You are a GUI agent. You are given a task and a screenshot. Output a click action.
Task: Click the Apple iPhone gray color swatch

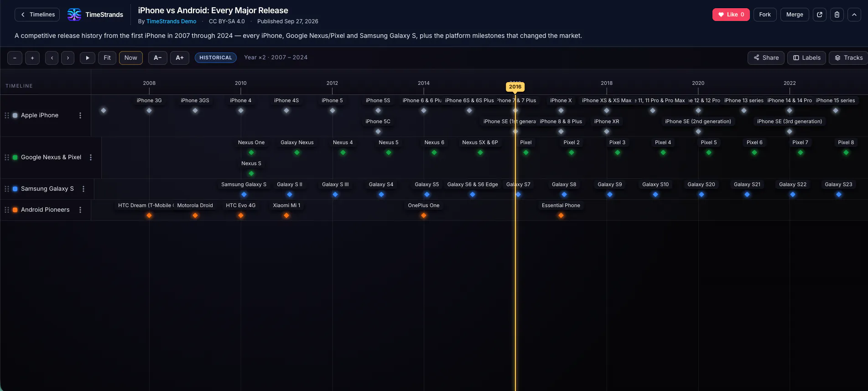tap(15, 115)
